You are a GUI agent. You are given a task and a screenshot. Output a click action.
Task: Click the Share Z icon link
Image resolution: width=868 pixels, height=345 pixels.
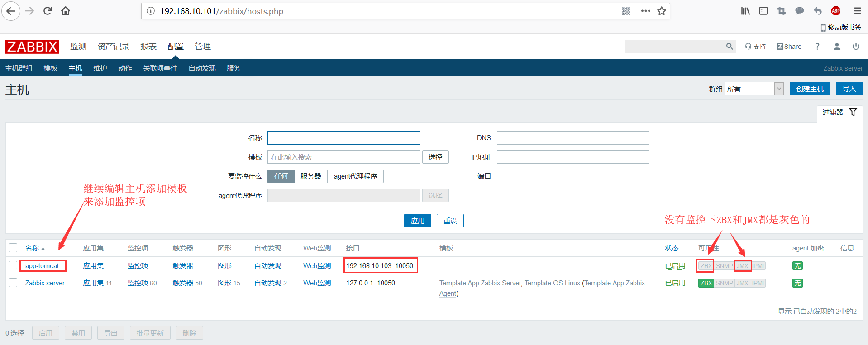point(789,47)
